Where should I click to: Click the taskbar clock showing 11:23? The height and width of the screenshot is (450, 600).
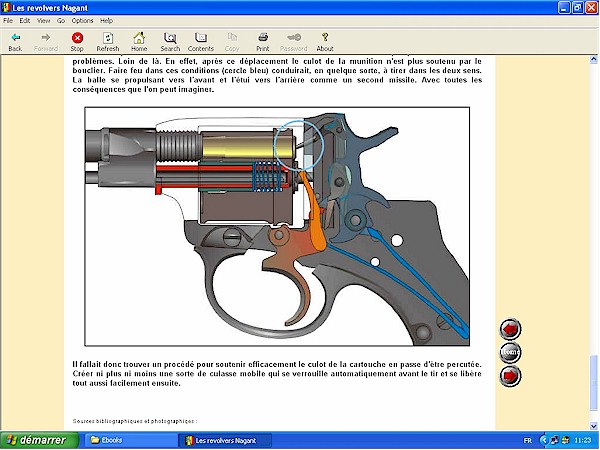[x=582, y=441]
